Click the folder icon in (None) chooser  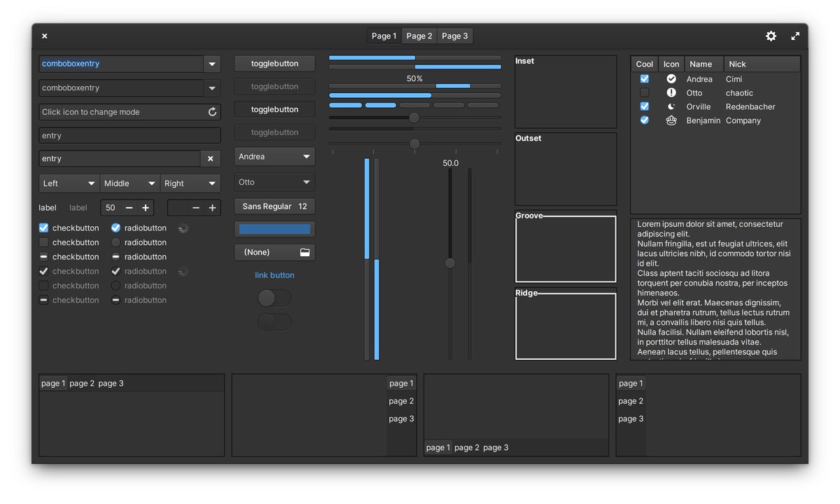[x=304, y=252]
